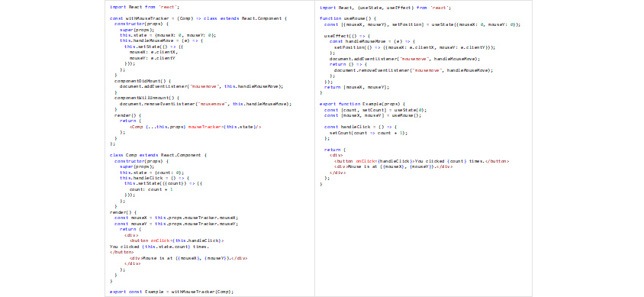Image resolution: width=644 pixels, height=297 pixels.
Task: Click the 'const mouseY = this.props' line
Action: pos(176,224)
